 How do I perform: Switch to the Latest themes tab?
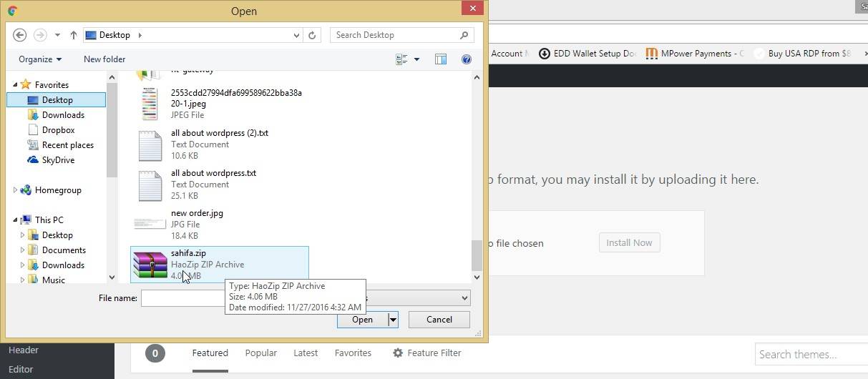tap(306, 353)
